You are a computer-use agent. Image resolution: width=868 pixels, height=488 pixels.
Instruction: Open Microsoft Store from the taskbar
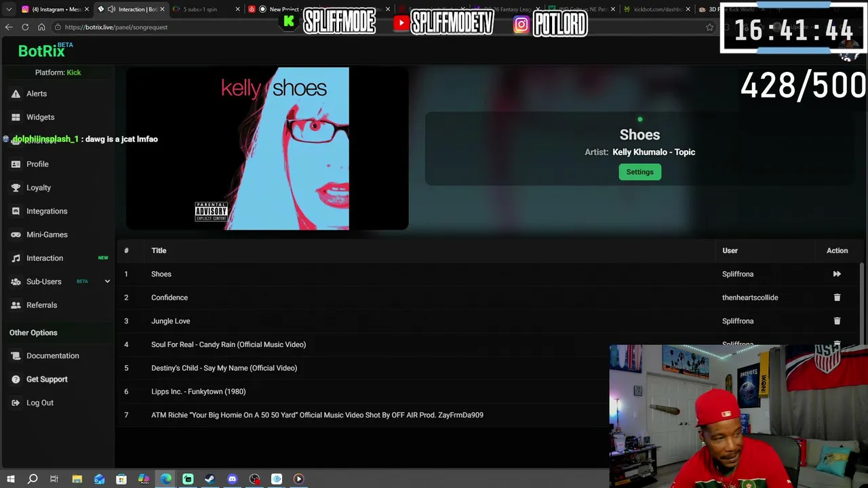121,479
